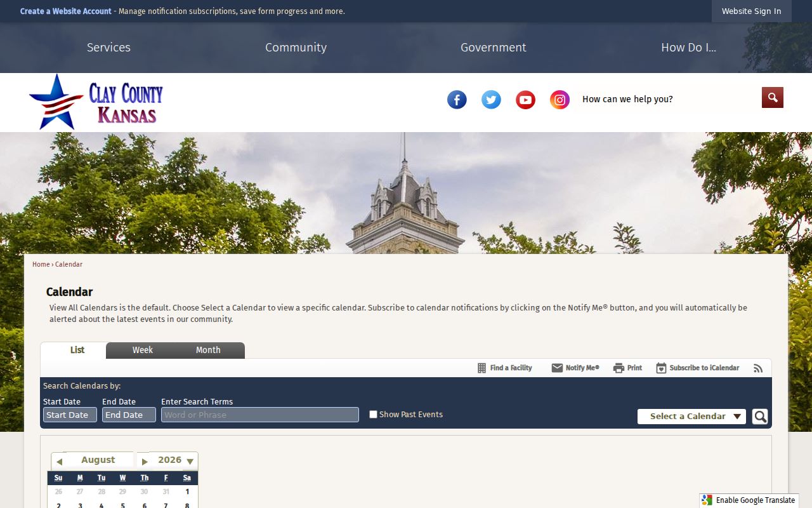
Task: Focus the End Date field
Action: point(129,415)
